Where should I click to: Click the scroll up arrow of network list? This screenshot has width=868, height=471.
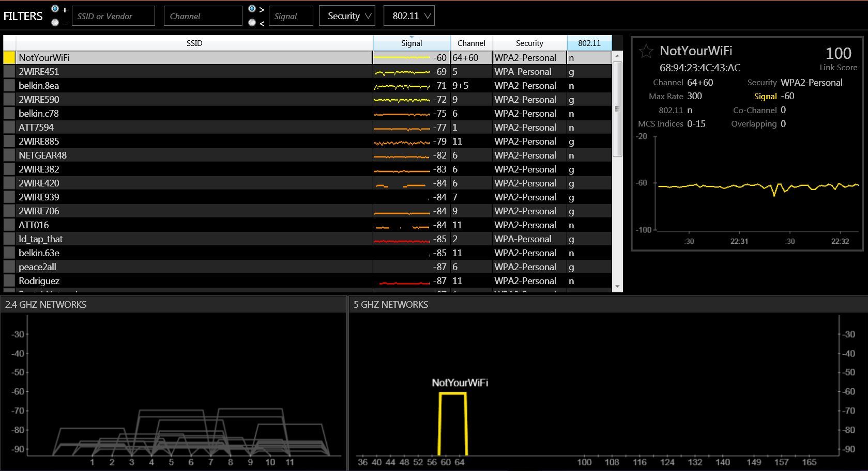coord(617,56)
